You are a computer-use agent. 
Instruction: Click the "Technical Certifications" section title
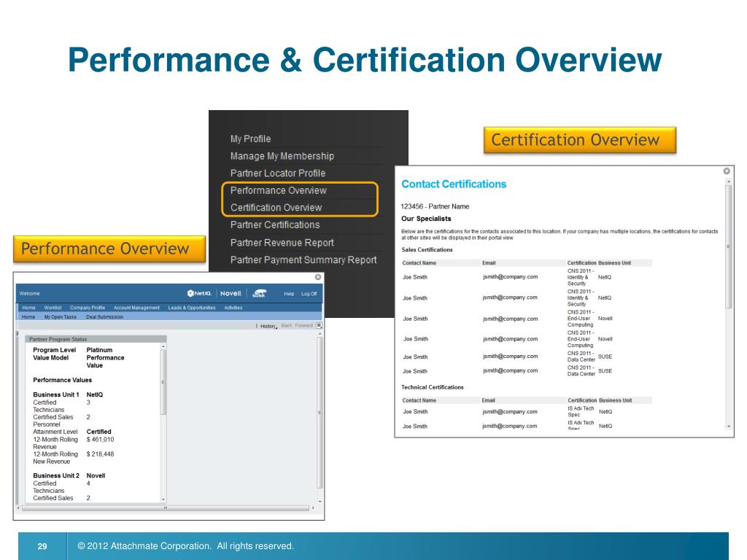432,387
